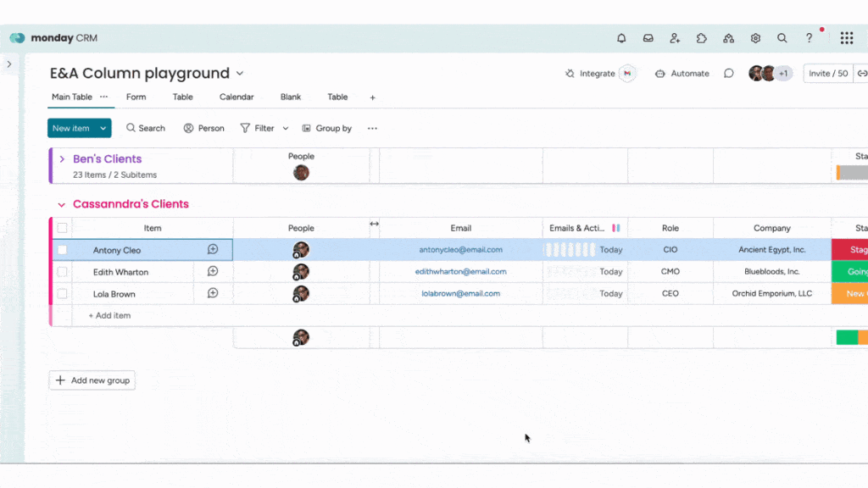Expand the left sidebar chevron
Screen dimensions: 868x488
(9, 64)
